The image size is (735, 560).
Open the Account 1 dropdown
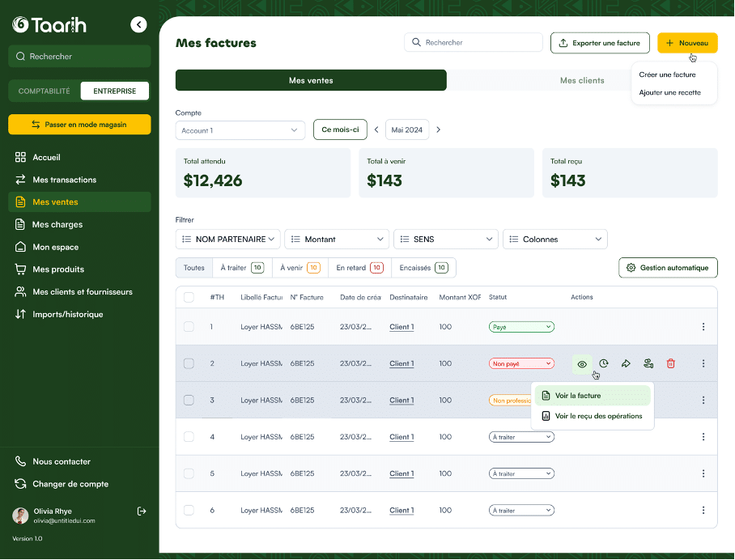coord(240,130)
